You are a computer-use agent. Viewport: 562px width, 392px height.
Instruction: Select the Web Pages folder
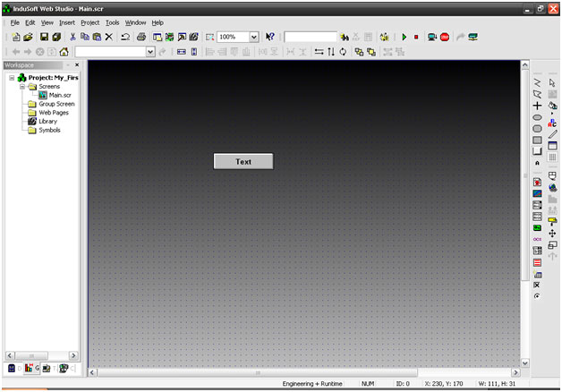[54, 113]
